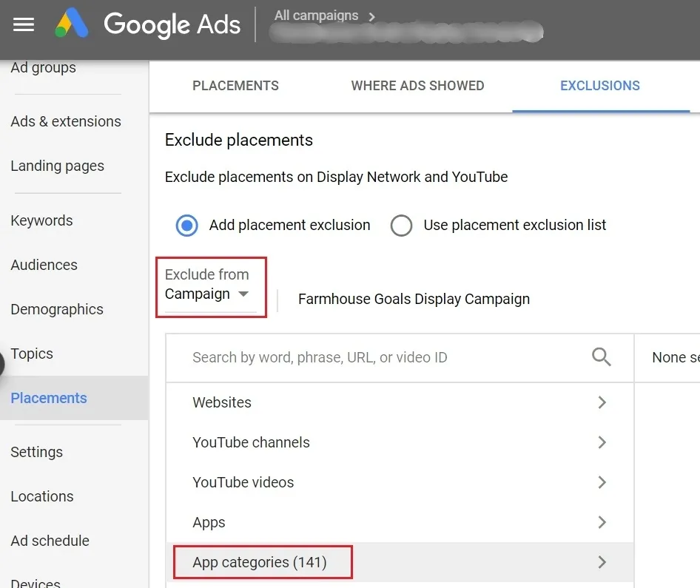Click the search magnifier icon

click(x=602, y=357)
